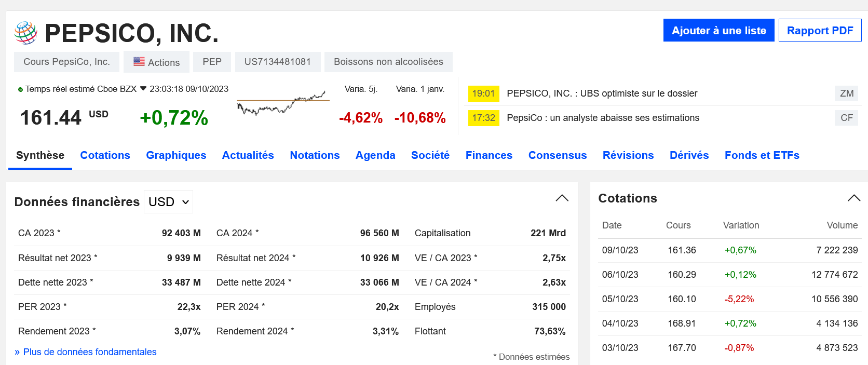
Task: Open the Agenda tab
Action: click(x=375, y=155)
